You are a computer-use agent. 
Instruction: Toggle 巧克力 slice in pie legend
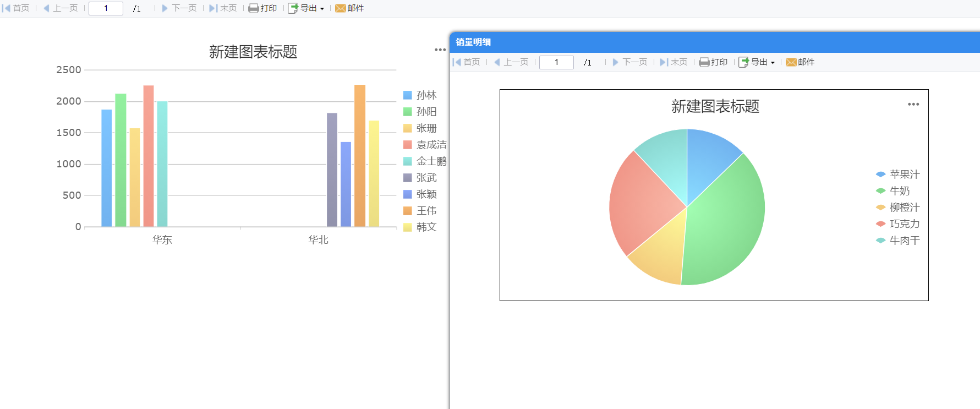coord(897,224)
